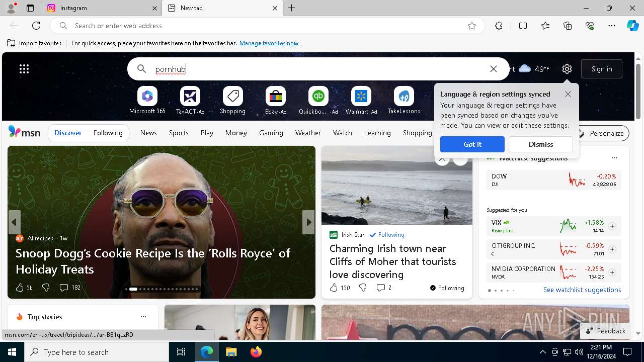Open the News category
Image resolution: width=644 pixels, height=362 pixels.
pos(148,133)
